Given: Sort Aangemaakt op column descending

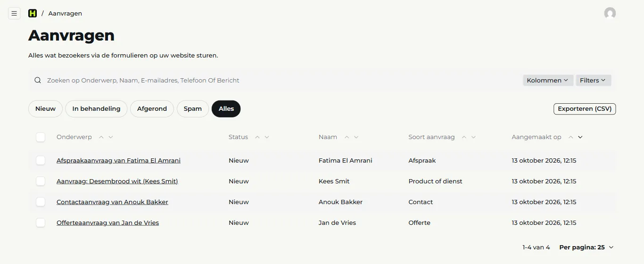Looking at the screenshot, I should [x=580, y=137].
